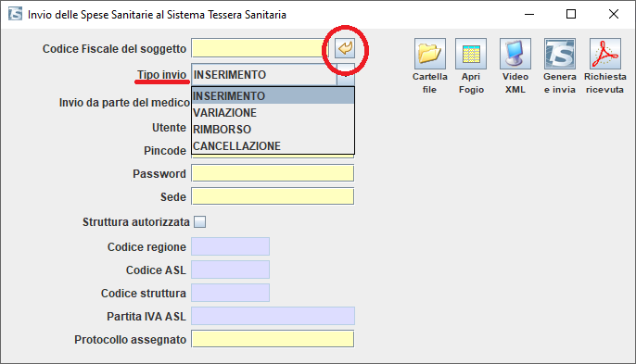Select CANCELLAZIONE in the dropdown list

pos(273,146)
